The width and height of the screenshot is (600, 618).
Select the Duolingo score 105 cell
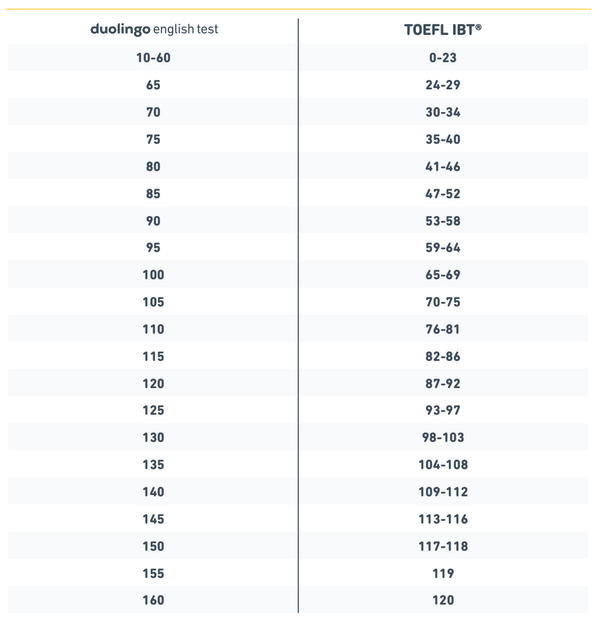click(153, 302)
